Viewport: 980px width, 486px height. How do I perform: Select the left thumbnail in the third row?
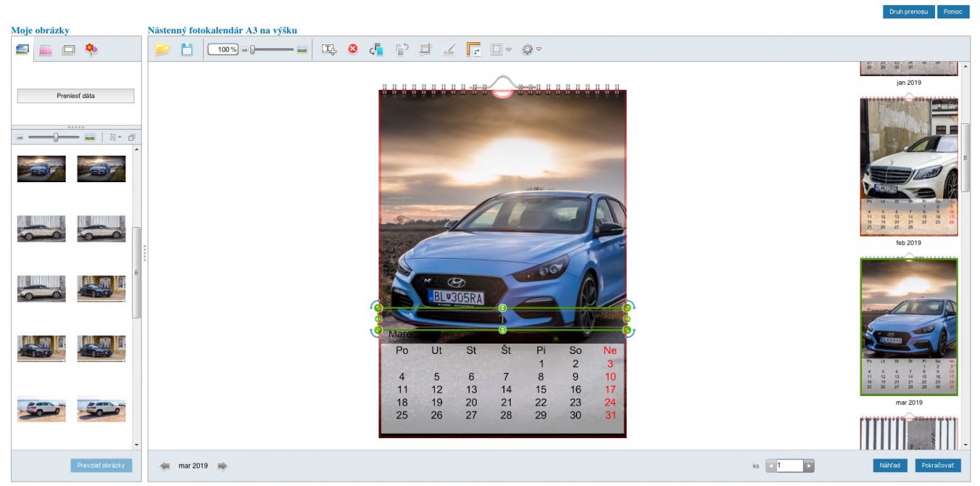tap(41, 288)
